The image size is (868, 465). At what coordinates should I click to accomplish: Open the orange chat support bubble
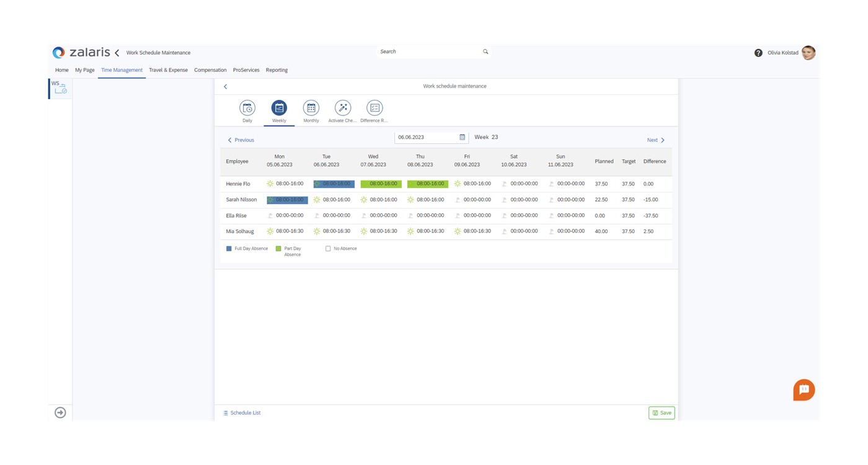point(804,390)
